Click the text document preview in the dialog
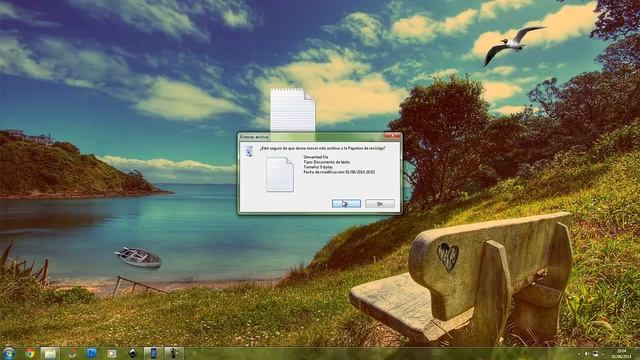Viewport: 640px width, 360px height. 280,175
